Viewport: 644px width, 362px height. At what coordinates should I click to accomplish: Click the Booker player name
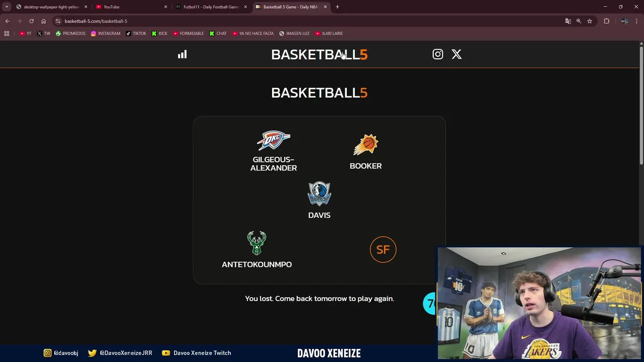366,166
